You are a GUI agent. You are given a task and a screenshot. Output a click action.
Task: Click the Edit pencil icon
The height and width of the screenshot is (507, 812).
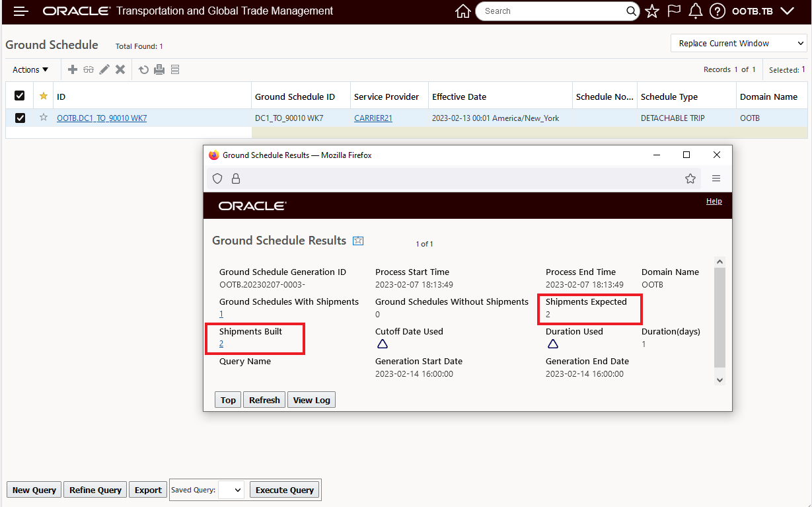coord(104,69)
